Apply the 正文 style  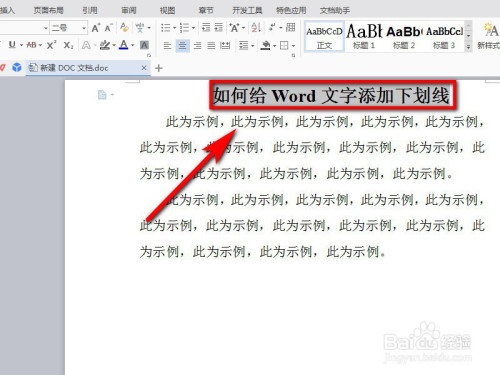(324, 37)
